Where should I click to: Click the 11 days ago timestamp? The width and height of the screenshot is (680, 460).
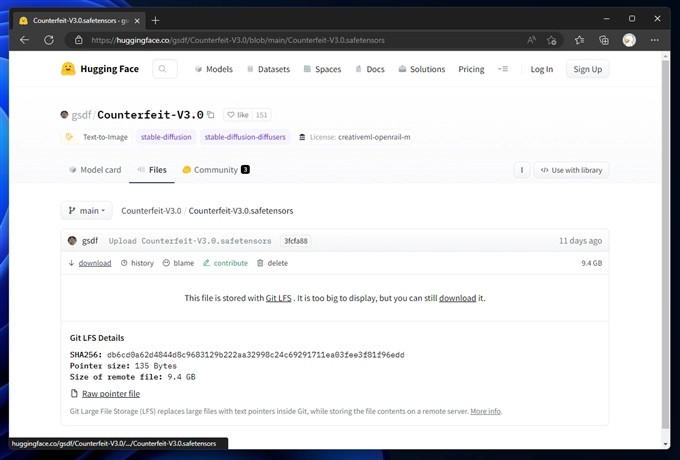[580, 241]
